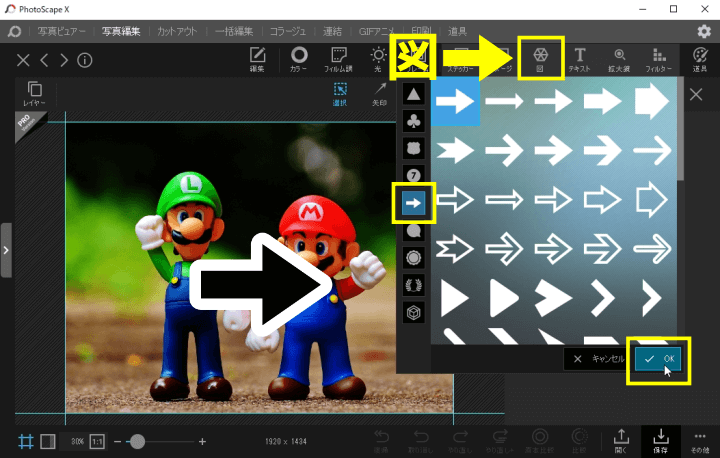Screen dimensions: 720x458
Task: Toggle the grid overlay icon
Action: (26, 441)
